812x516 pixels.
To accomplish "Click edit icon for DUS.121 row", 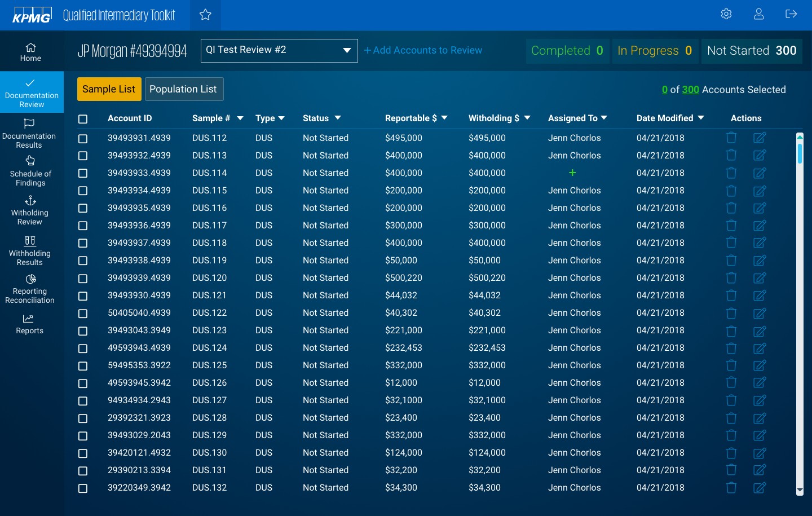I will [760, 295].
